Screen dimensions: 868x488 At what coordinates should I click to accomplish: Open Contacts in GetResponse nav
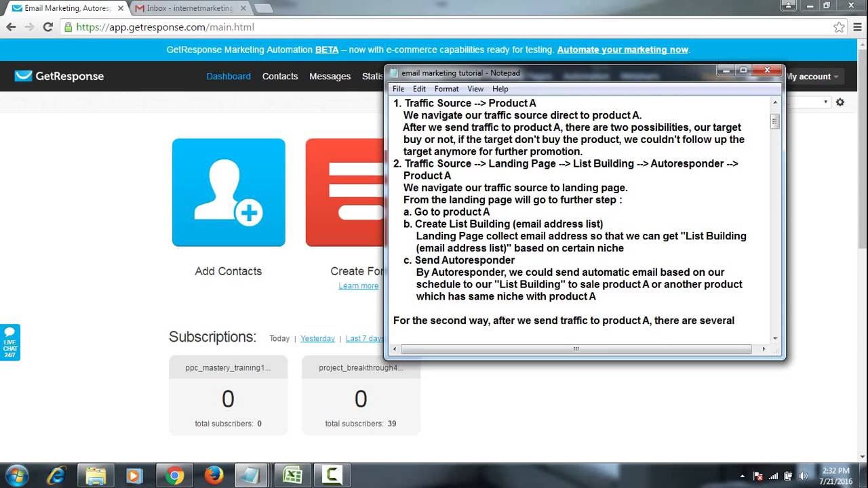(x=280, y=76)
